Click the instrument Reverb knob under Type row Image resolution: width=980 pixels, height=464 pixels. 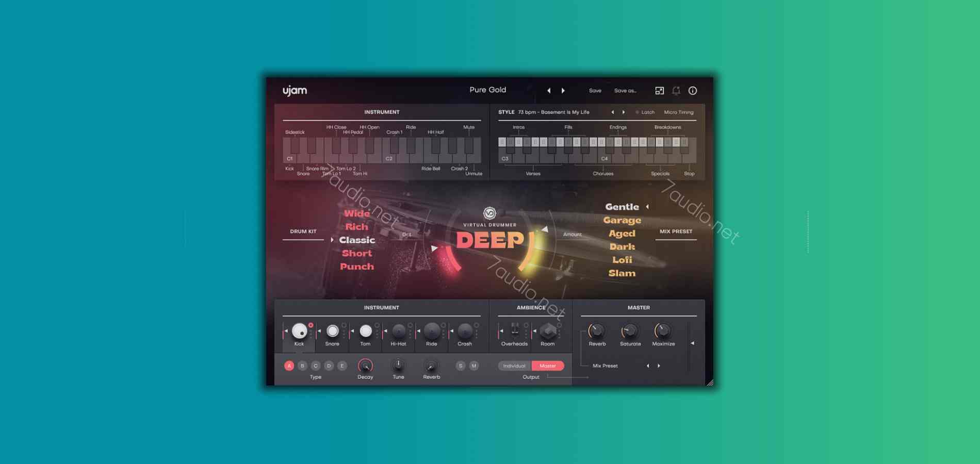pyautogui.click(x=431, y=366)
